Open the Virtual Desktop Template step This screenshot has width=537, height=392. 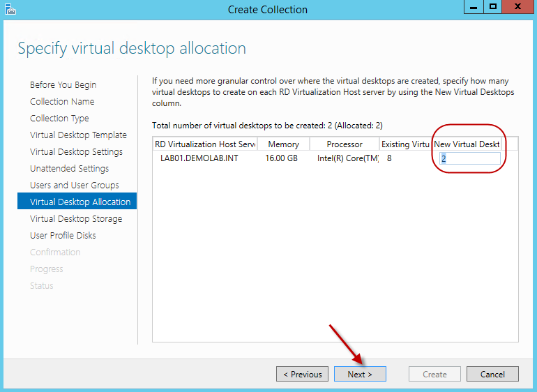[x=78, y=135]
